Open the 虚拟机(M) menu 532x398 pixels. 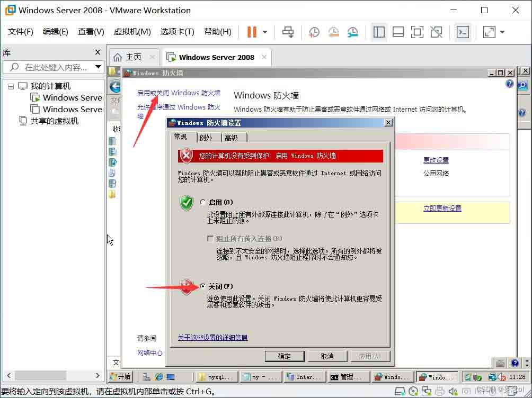[132, 32]
